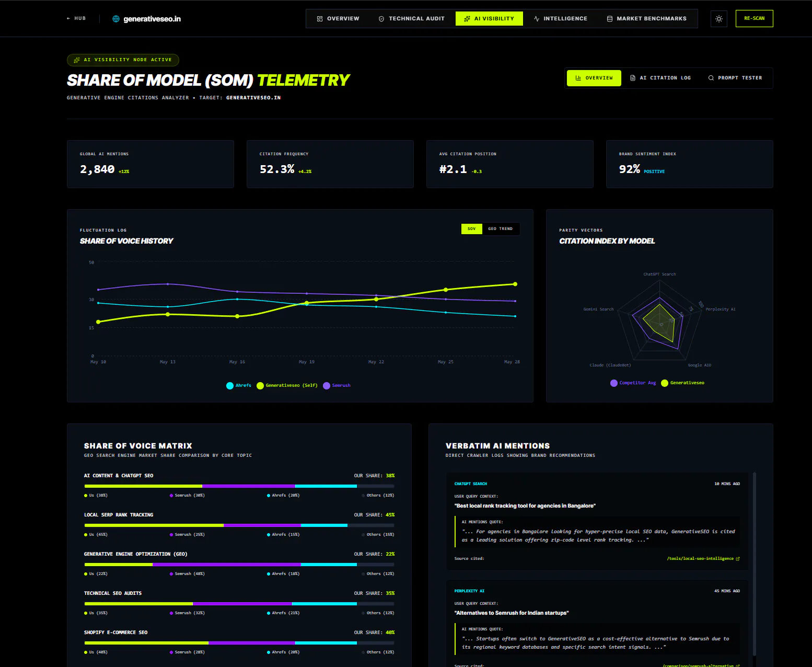Click the 10 MINS AGO timestamp
The width and height of the screenshot is (812, 667).
click(x=727, y=484)
